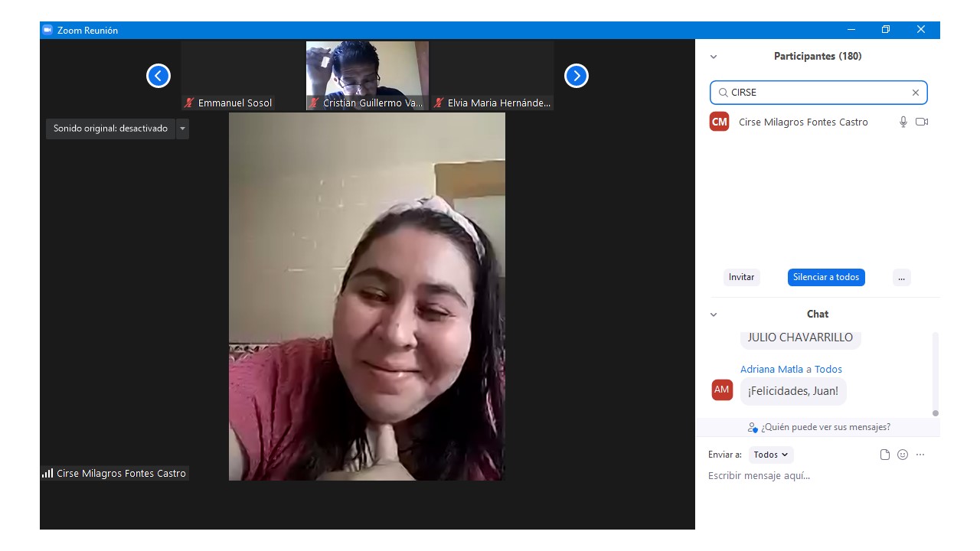
Task: Click muted mic icon on Emmanuel Sosol
Action: 189,103
